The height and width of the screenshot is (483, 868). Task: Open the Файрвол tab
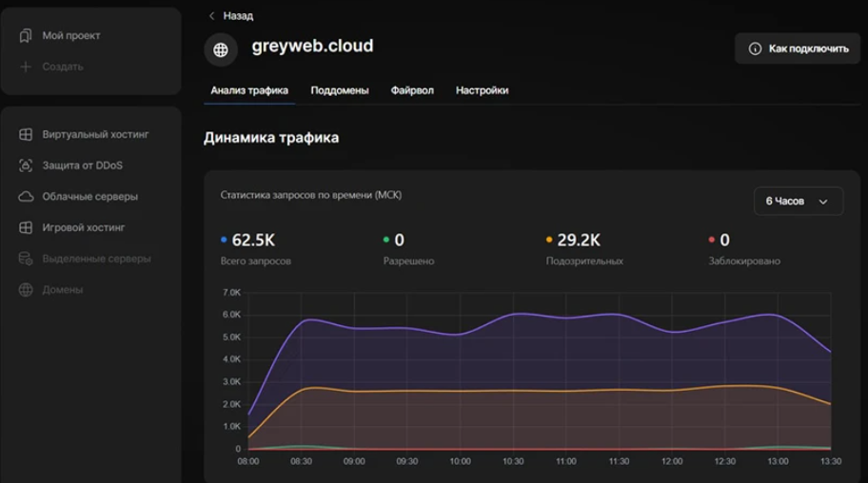412,90
